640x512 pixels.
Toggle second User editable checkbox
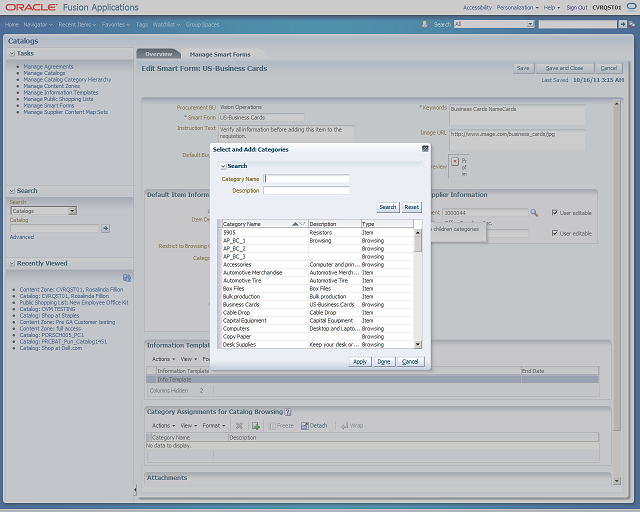[555, 233]
